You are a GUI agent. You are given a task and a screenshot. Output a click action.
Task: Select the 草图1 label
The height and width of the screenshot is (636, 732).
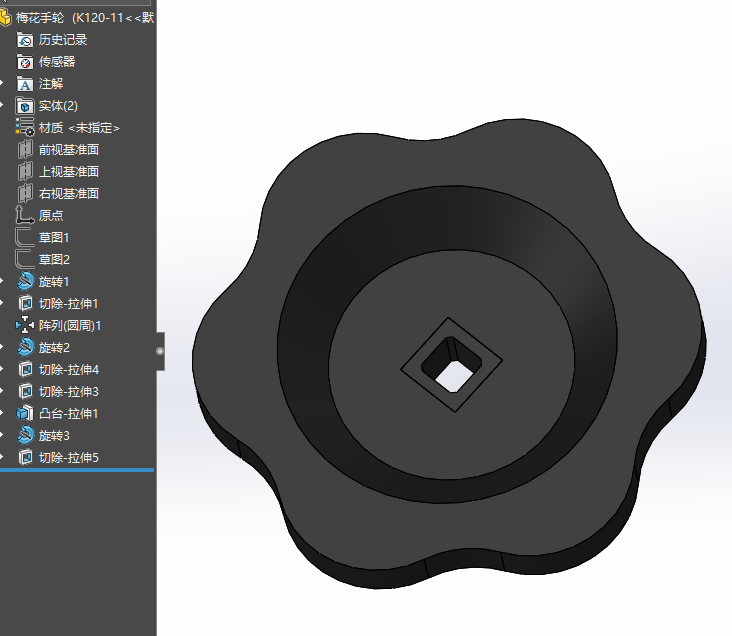[54, 238]
